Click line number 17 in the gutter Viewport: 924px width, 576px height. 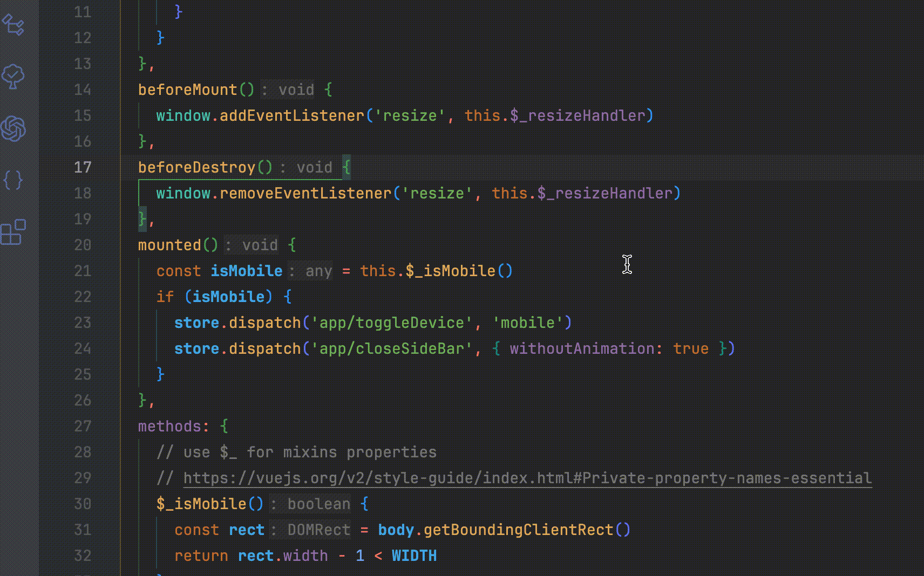83,167
